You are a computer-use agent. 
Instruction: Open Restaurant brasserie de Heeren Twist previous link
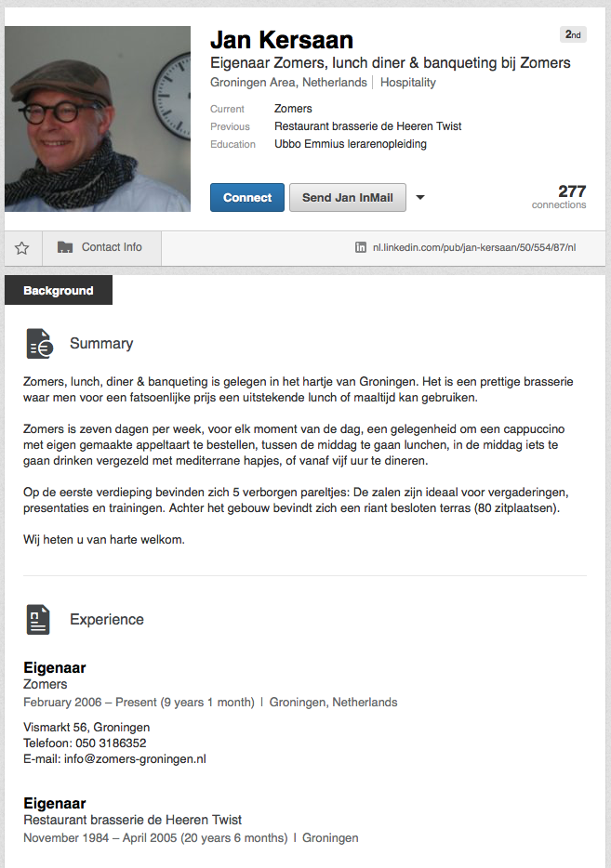pyautogui.click(x=367, y=126)
